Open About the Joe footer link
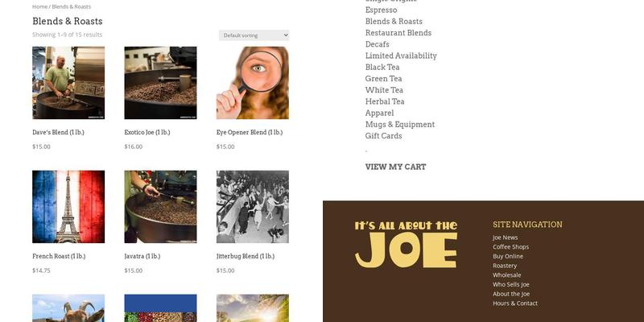Image resolution: width=644 pixels, height=322 pixels. pos(511,294)
